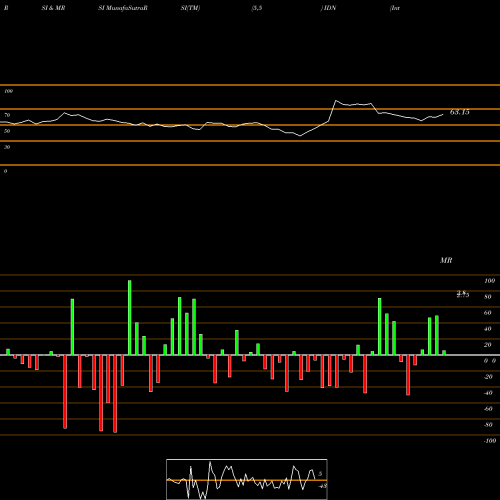
Task: Click the '(Int' text in the header
Action: tap(395, 8)
